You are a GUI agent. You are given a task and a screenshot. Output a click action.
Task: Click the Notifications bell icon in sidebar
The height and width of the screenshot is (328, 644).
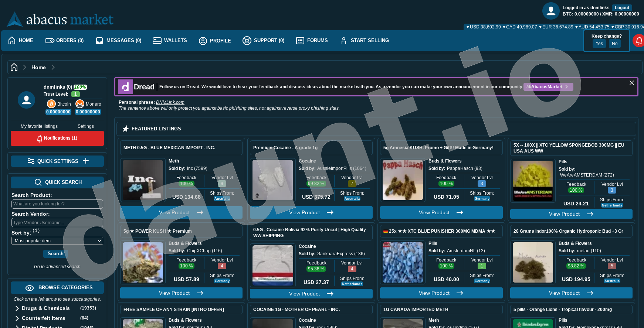(x=40, y=139)
